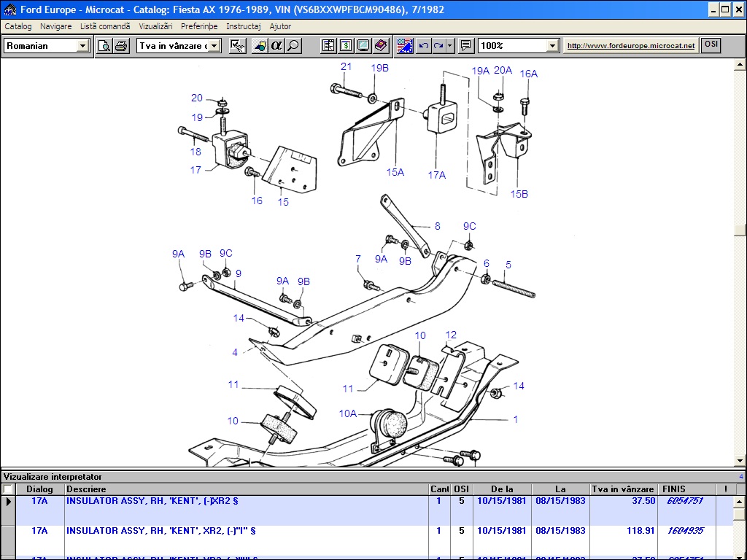The image size is (747, 560).
Task: Click the notes speech bubble icon
Action: tap(466, 46)
